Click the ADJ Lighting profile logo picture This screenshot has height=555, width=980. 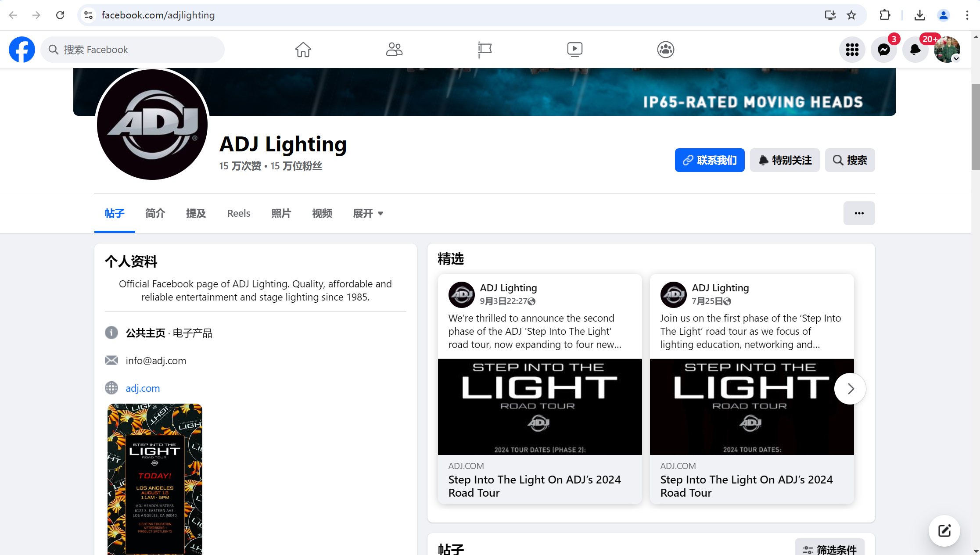(x=152, y=124)
